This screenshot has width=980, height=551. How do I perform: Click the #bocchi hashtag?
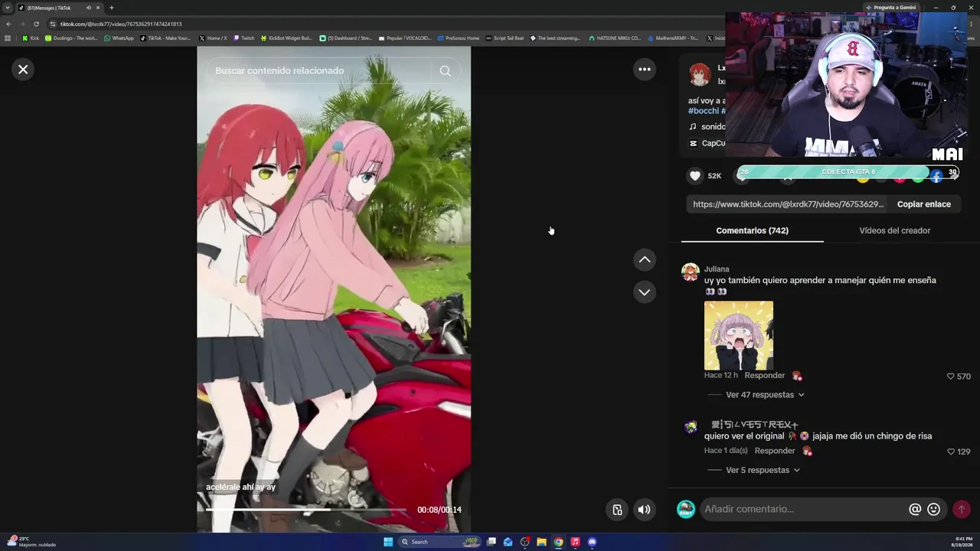pyautogui.click(x=703, y=111)
